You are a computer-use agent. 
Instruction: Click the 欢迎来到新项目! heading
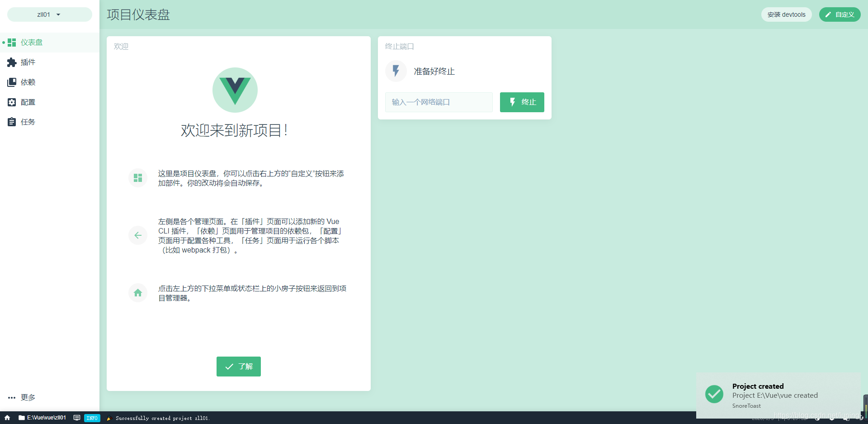235,130
